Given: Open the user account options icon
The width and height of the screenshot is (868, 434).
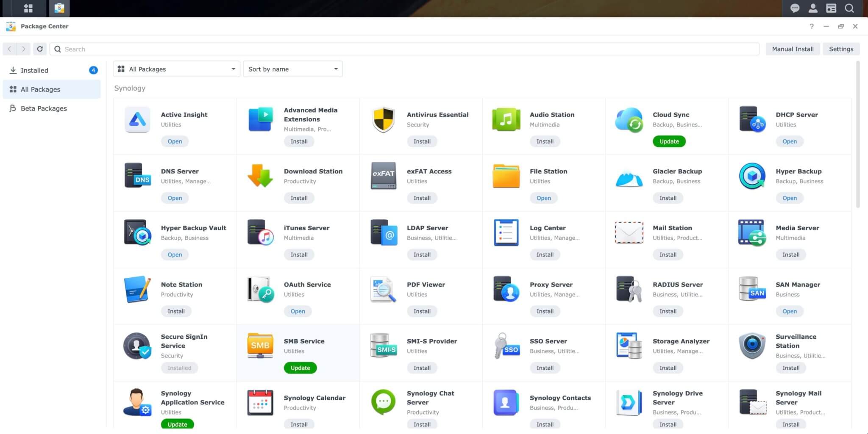Looking at the screenshot, I should [x=813, y=8].
